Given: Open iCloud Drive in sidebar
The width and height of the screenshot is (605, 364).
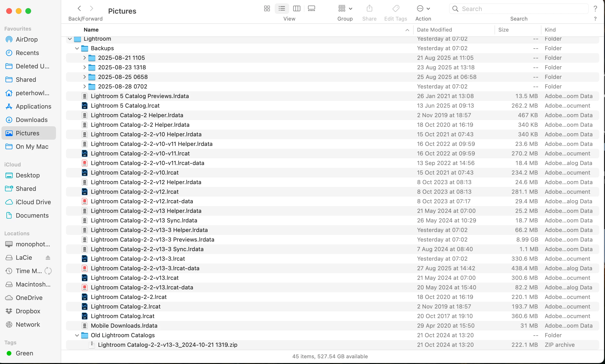Looking at the screenshot, I should coord(33,202).
